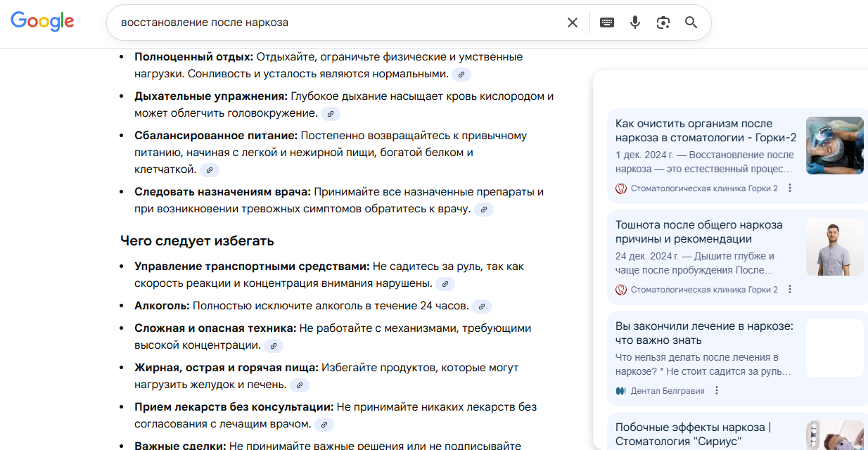The image size is (868, 450).
Task: Click bold text 'Управление транспортными средствами:'
Action: coord(252,266)
